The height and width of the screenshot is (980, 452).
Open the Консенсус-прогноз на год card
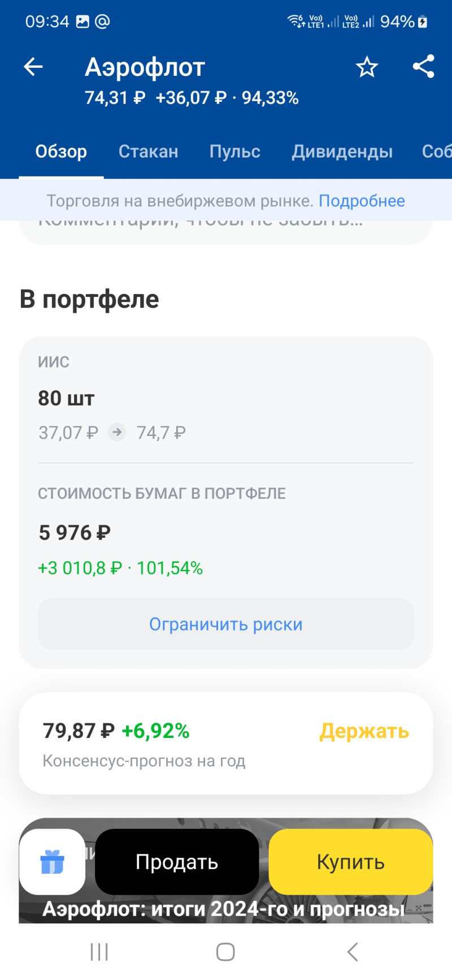[x=226, y=744]
